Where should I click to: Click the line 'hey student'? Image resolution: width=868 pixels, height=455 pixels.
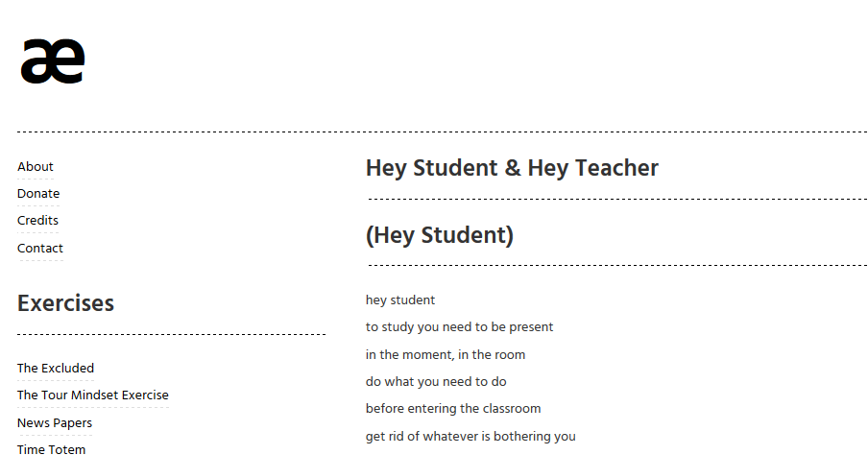point(400,300)
